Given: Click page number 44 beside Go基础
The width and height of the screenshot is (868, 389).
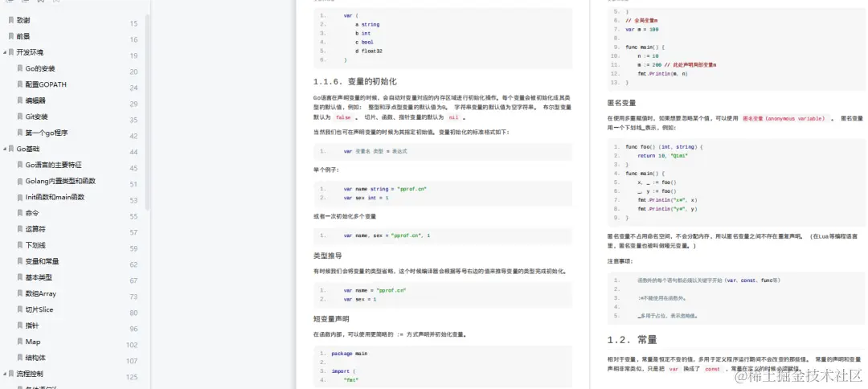Looking at the screenshot, I should [x=133, y=152].
